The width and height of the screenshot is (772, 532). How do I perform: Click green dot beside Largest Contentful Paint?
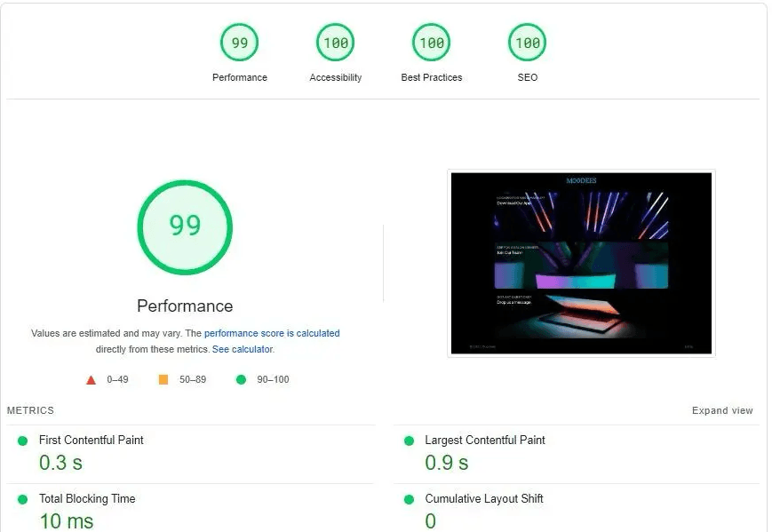click(409, 441)
